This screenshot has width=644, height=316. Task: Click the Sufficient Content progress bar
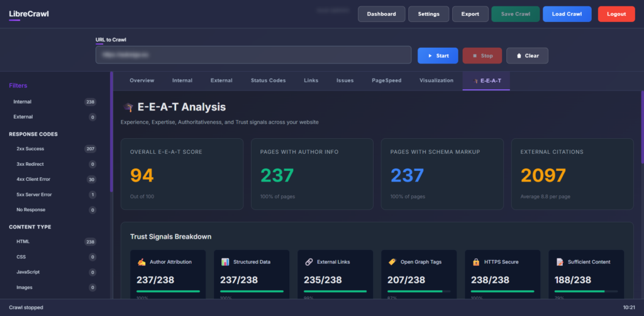tap(586, 291)
